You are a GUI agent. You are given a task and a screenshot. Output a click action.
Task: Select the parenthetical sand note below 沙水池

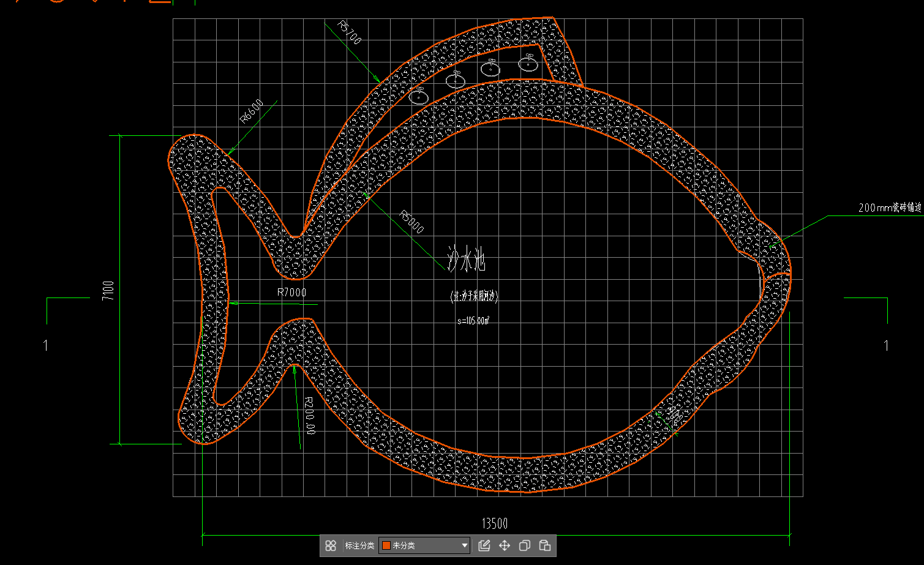pyautogui.click(x=475, y=296)
